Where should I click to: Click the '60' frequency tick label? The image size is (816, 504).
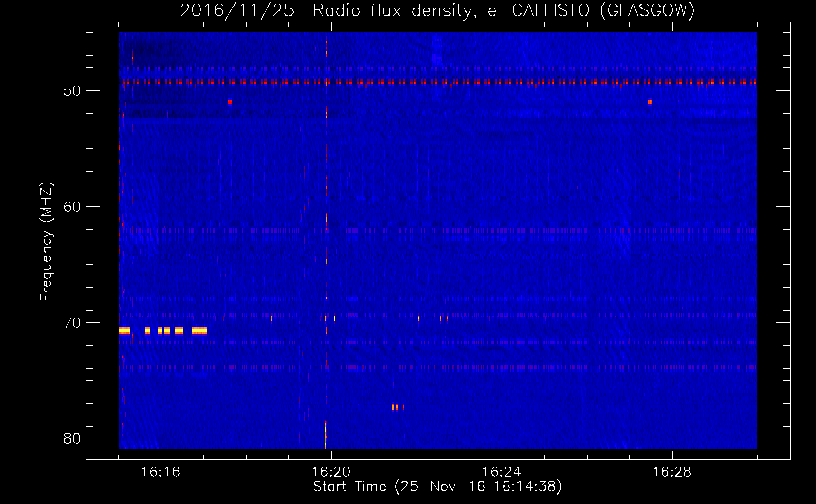tap(72, 207)
